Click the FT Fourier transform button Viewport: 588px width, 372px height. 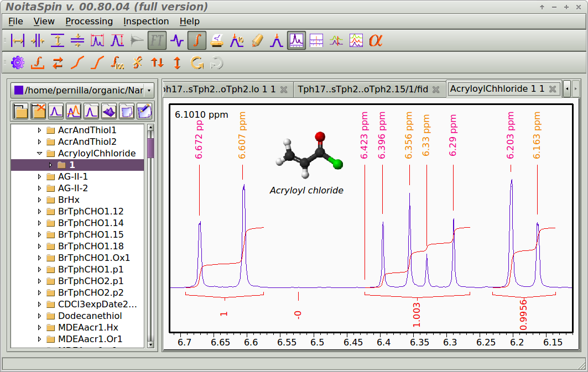coord(157,40)
